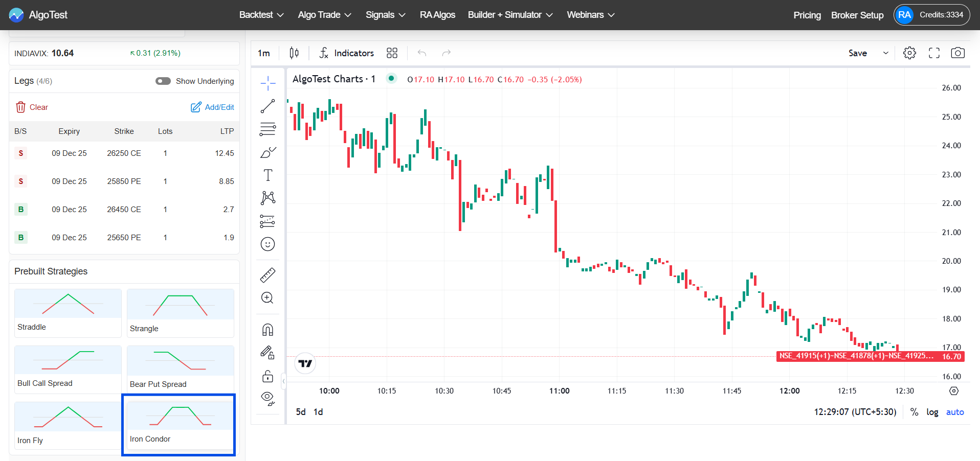This screenshot has height=461, width=980.
Task: Open Add/Edit to modify legs
Action: coord(212,107)
